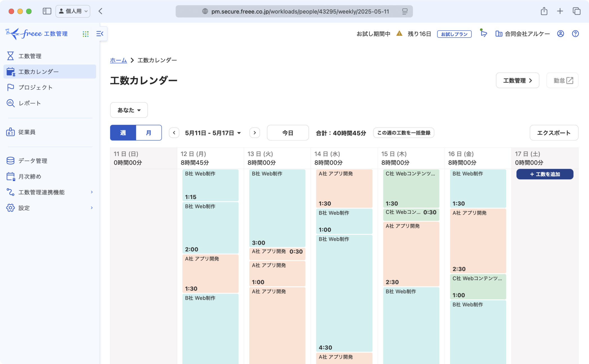Click the 工数管理 > button at top right
The image size is (589, 364).
[518, 80]
